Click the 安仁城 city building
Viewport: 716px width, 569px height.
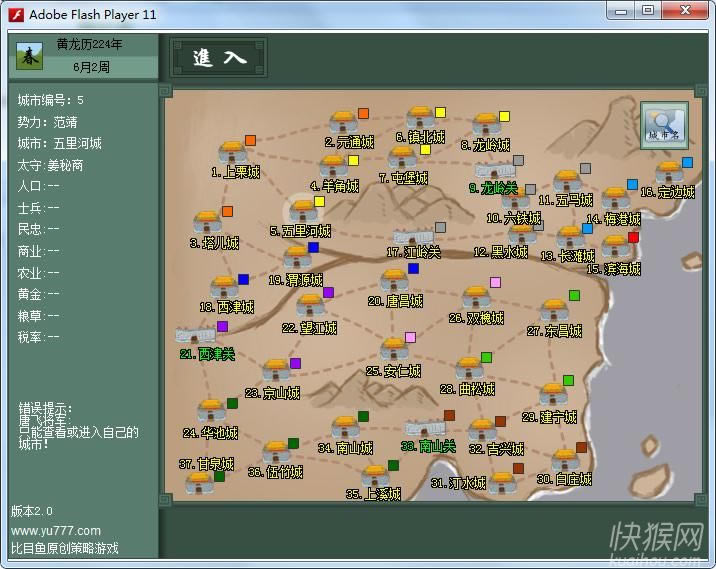391,350
